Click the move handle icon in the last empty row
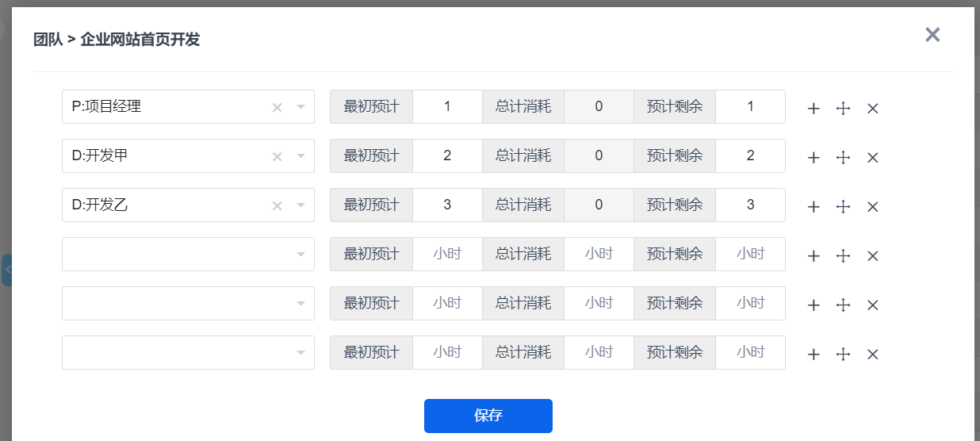The image size is (980, 441). 843,355
